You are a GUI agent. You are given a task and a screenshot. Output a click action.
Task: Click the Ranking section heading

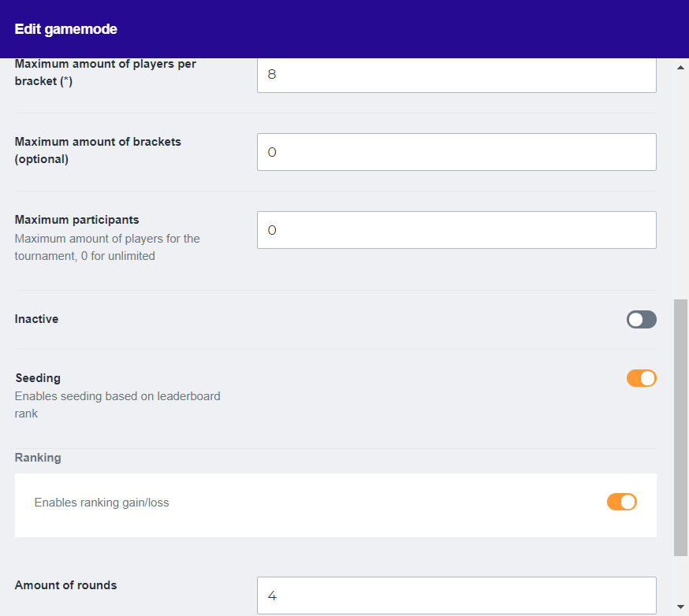click(x=38, y=458)
